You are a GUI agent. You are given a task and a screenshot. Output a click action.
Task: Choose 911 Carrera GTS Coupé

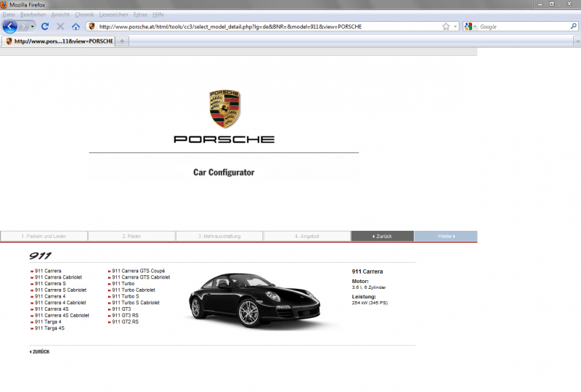tap(138, 271)
